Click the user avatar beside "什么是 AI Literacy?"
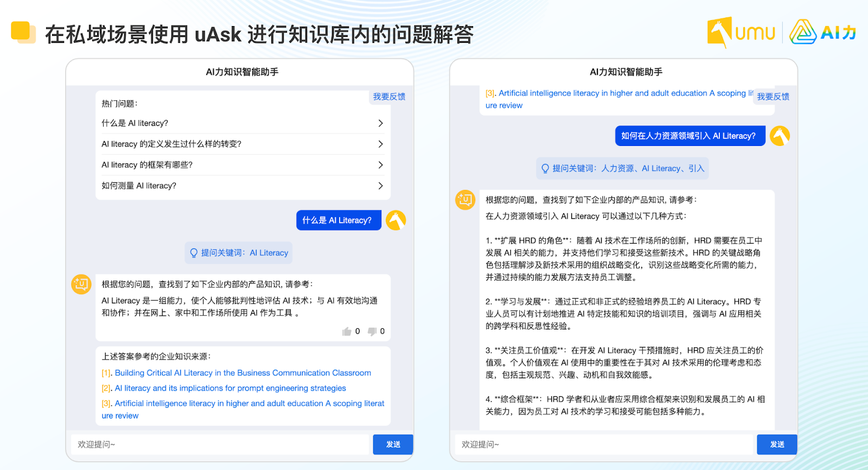Screen dimensions: 868x470 click(396, 220)
